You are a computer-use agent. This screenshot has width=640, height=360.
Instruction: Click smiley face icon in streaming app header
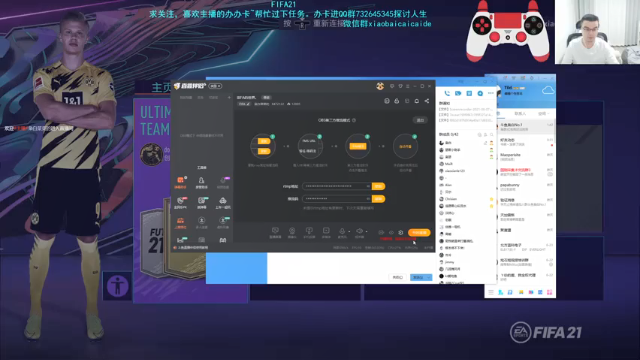pyautogui.click(x=387, y=101)
